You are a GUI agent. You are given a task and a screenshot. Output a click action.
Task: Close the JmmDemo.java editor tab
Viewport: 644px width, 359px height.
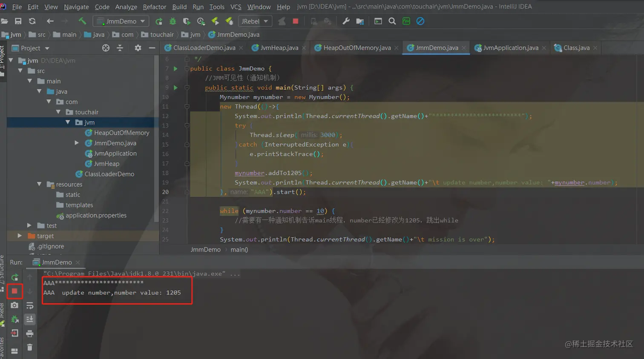464,48
